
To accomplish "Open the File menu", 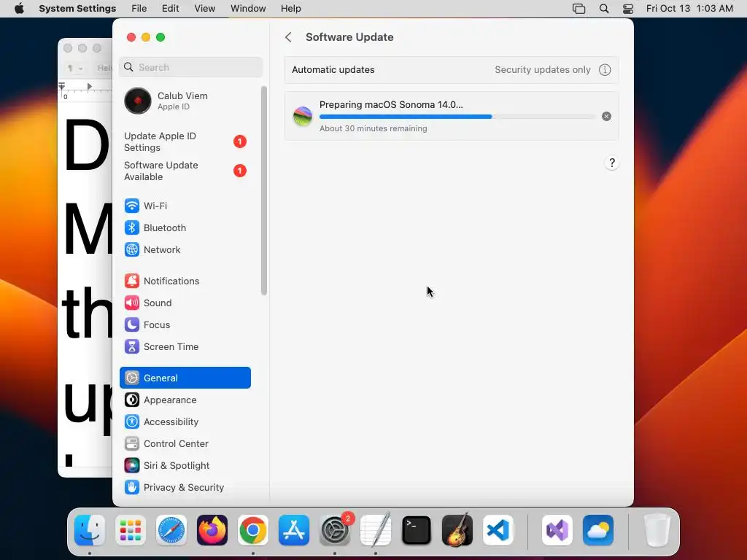I will [x=139, y=9].
